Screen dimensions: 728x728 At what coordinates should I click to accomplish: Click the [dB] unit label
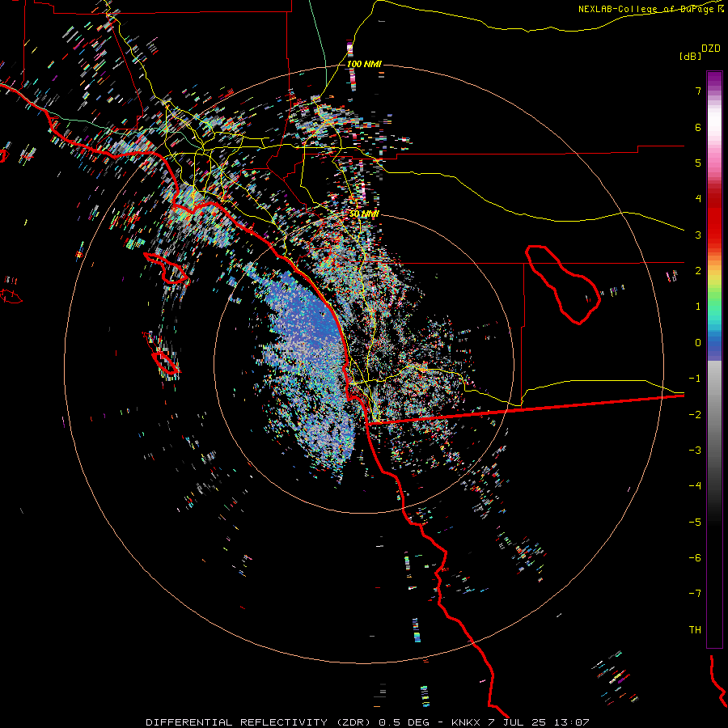[690, 56]
